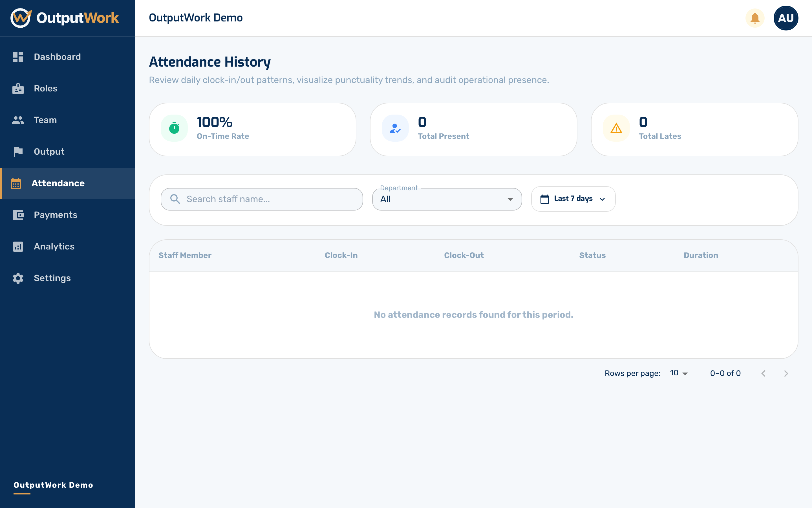Click the OutputWork Demo header title
The height and width of the screenshot is (508, 812).
point(196,18)
